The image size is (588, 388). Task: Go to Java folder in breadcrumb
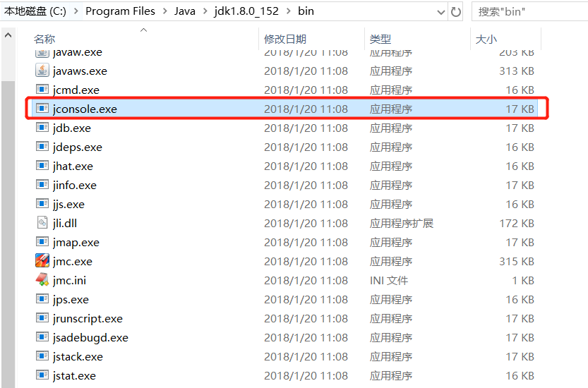tap(184, 11)
